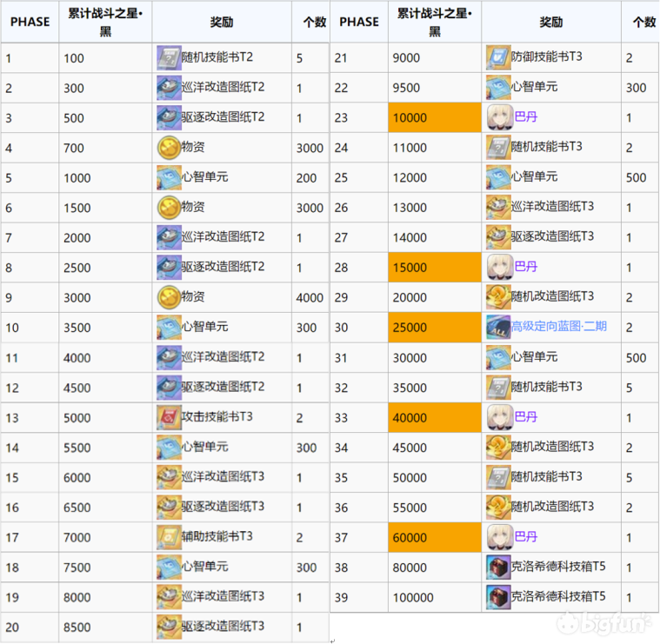Click the 9500 value in phase 22
660x644 pixels.
click(406, 88)
